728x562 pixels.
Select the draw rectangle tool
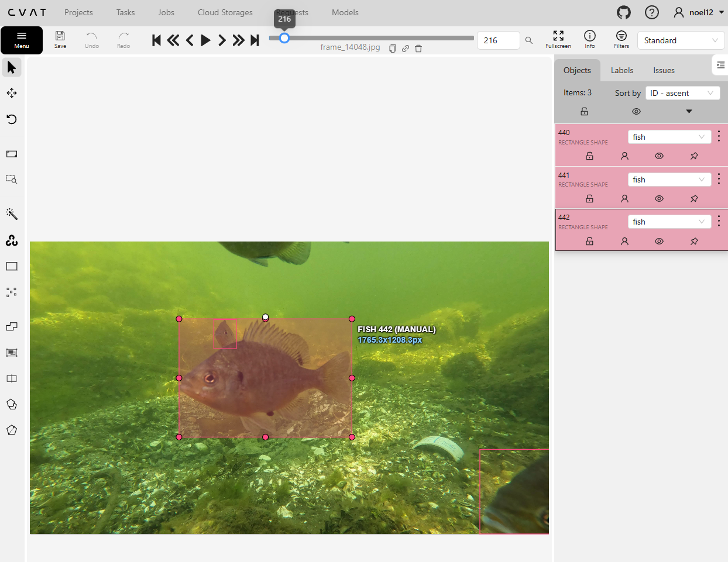[x=12, y=267]
